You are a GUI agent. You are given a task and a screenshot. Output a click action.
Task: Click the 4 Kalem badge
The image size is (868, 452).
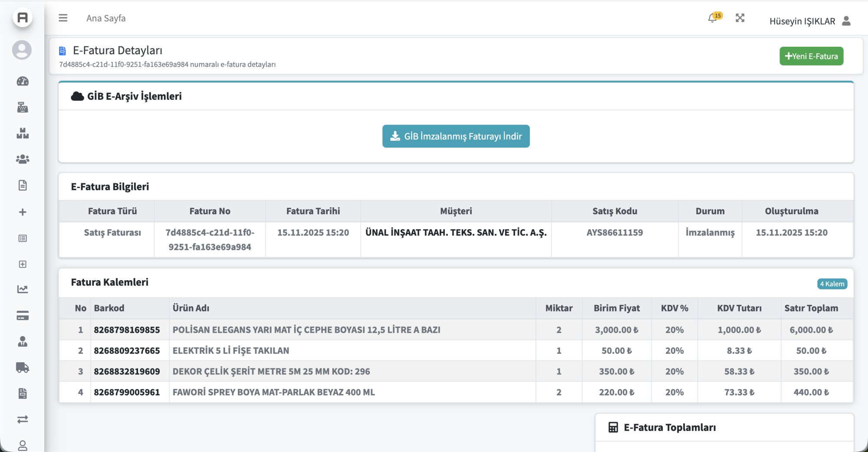click(832, 284)
